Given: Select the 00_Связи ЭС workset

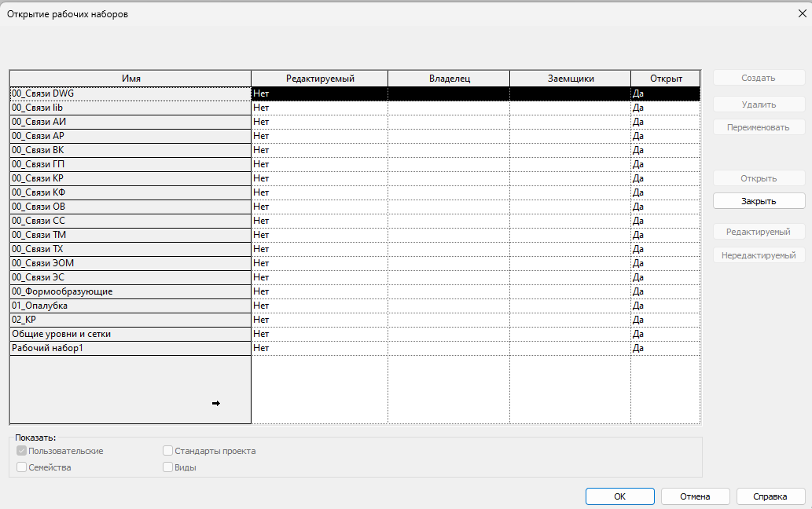Looking at the screenshot, I should tap(130, 277).
